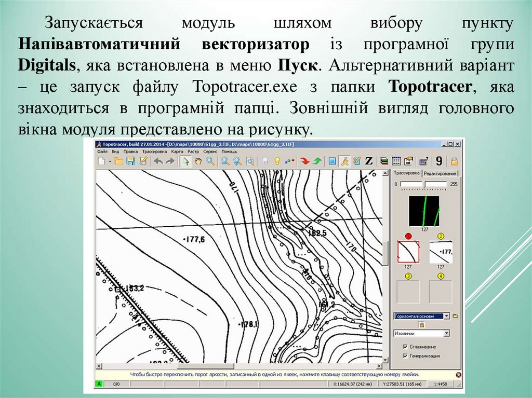Open the dropdown arrow next to New
Screen dimensions: 532x398
click(x=110, y=162)
